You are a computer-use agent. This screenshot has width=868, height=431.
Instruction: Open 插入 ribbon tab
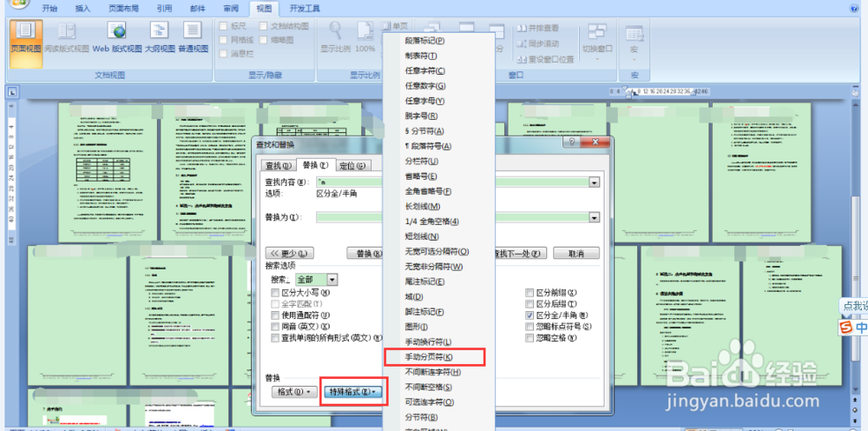coord(83,9)
